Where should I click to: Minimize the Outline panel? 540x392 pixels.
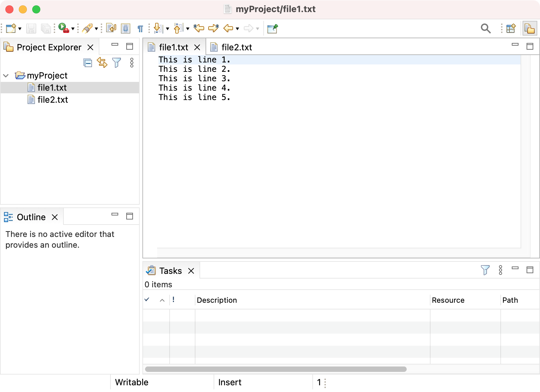115,214
